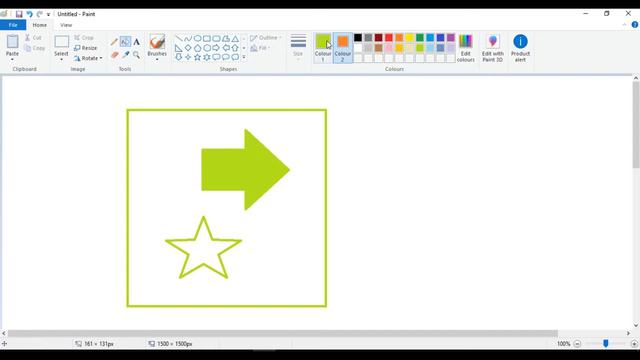This screenshot has height=360, width=640.
Task: Click the Crop button
Action: [84, 38]
